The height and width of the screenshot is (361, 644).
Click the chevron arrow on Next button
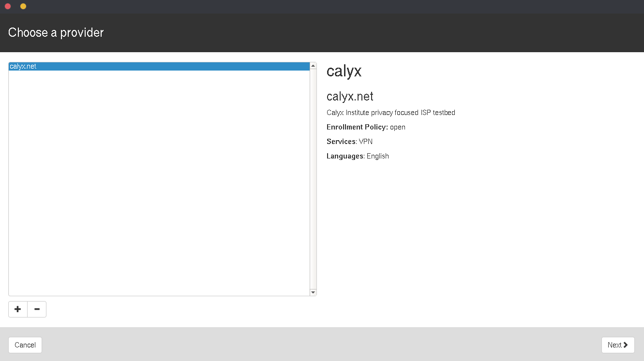click(626, 345)
